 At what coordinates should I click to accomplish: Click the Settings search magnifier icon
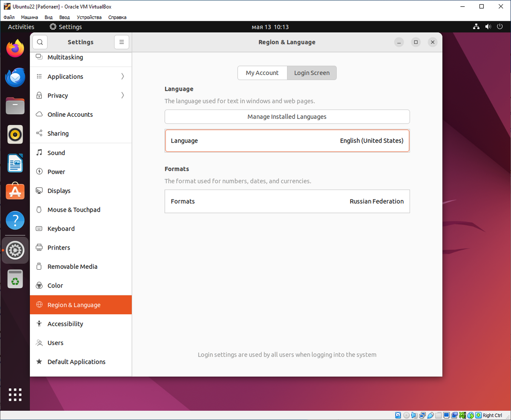point(40,42)
